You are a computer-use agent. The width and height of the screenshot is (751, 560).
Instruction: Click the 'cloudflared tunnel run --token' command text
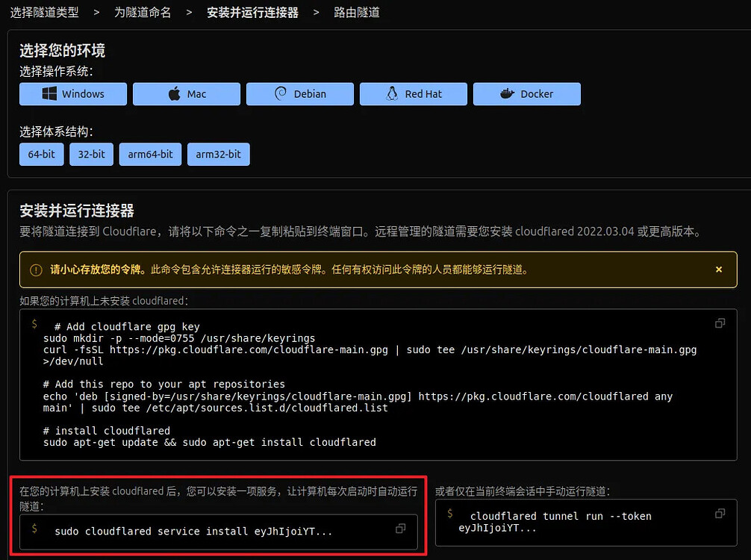click(555, 522)
